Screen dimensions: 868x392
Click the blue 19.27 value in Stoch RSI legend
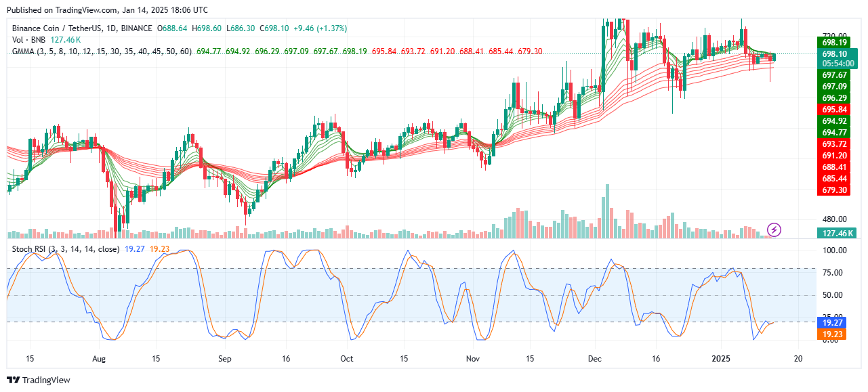tap(134, 249)
